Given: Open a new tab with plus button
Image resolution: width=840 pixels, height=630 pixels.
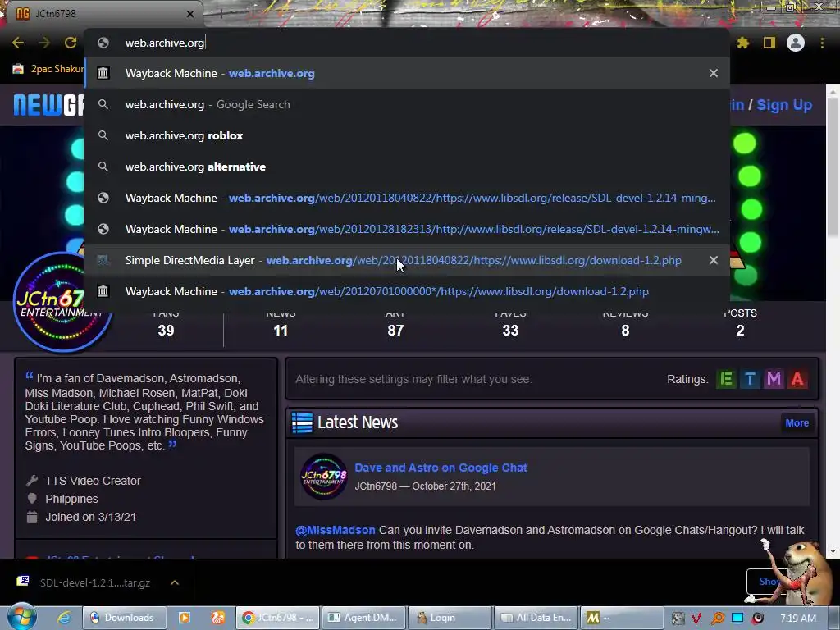Looking at the screenshot, I should [220, 13].
